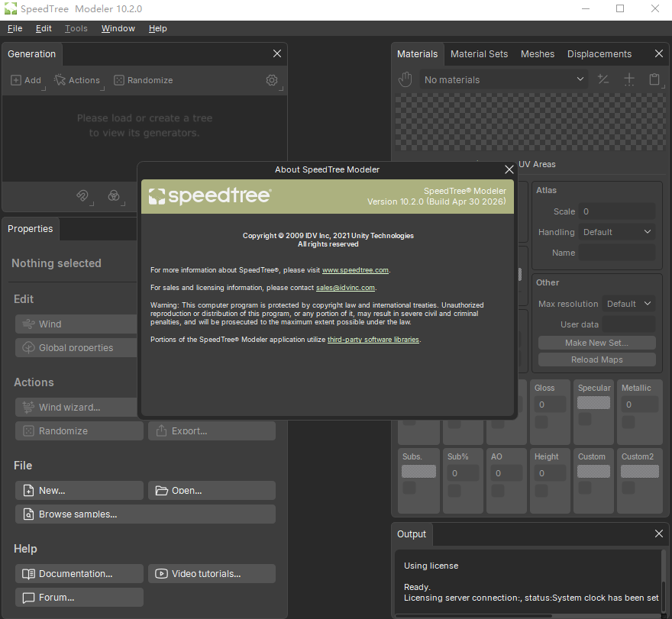Toggle the checkbox under Subs.
The width and height of the screenshot is (672, 619).
409,488
